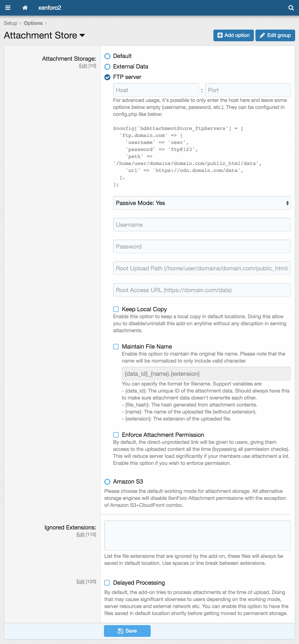Choose External Data storage option
The image size is (299, 644).
click(107, 67)
